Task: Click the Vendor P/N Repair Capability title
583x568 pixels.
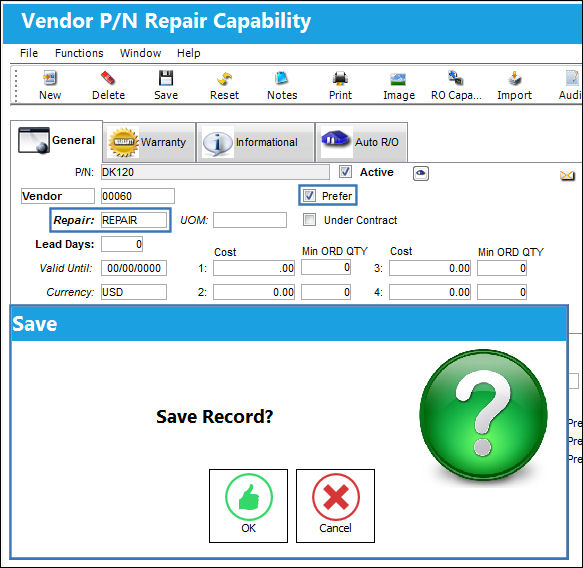Action: click(x=166, y=21)
